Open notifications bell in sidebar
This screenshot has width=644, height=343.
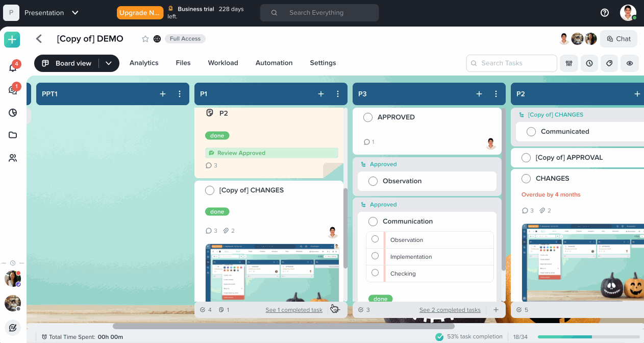click(13, 67)
